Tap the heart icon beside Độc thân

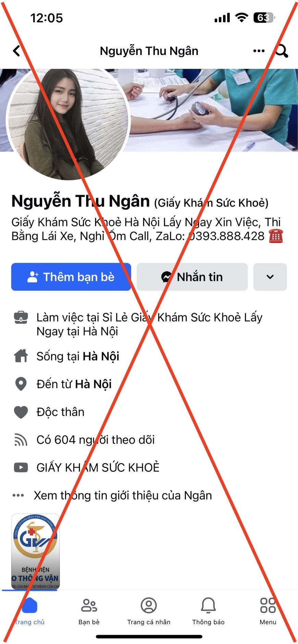click(21, 412)
